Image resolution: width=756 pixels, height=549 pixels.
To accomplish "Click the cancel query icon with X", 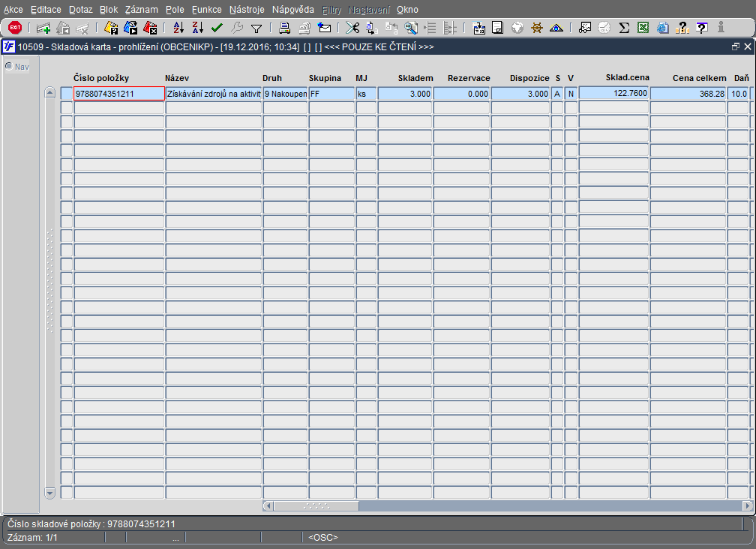I will [151, 28].
